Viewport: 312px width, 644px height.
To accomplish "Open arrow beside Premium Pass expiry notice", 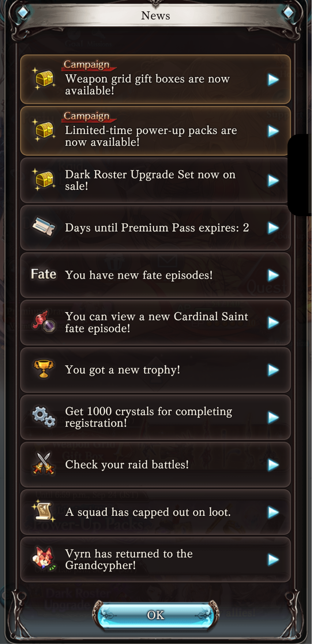I will [x=273, y=228].
